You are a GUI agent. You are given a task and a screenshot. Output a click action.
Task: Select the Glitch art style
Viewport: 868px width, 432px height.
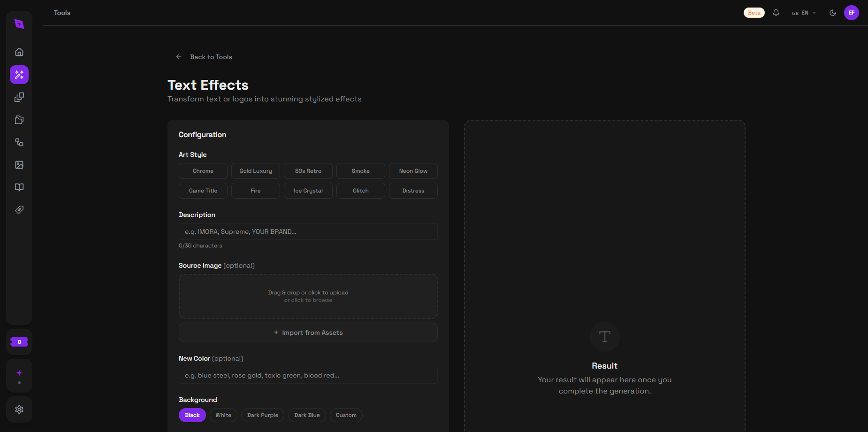click(361, 191)
